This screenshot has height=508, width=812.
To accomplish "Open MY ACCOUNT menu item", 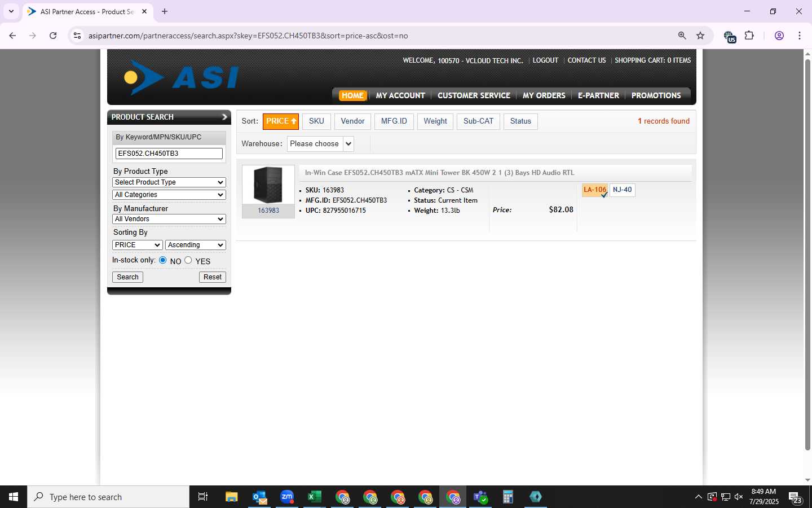I will tap(400, 95).
